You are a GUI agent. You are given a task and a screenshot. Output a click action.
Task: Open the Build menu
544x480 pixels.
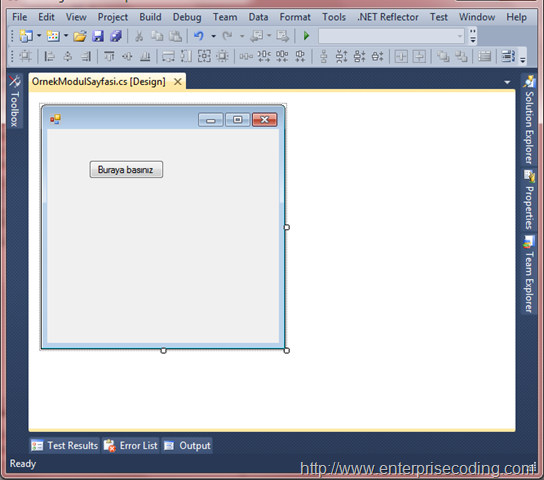pyautogui.click(x=150, y=17)
